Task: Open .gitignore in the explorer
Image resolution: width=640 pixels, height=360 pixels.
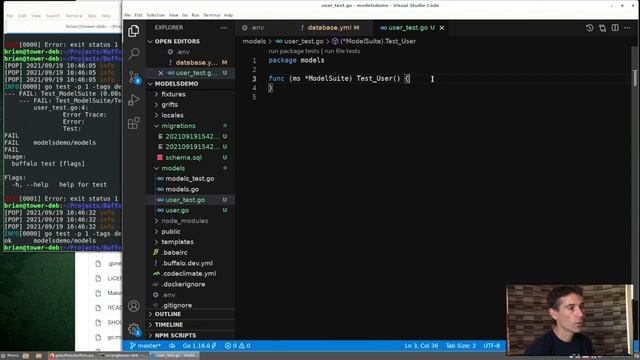Action: pyautogui.click(x=177, y=305)
